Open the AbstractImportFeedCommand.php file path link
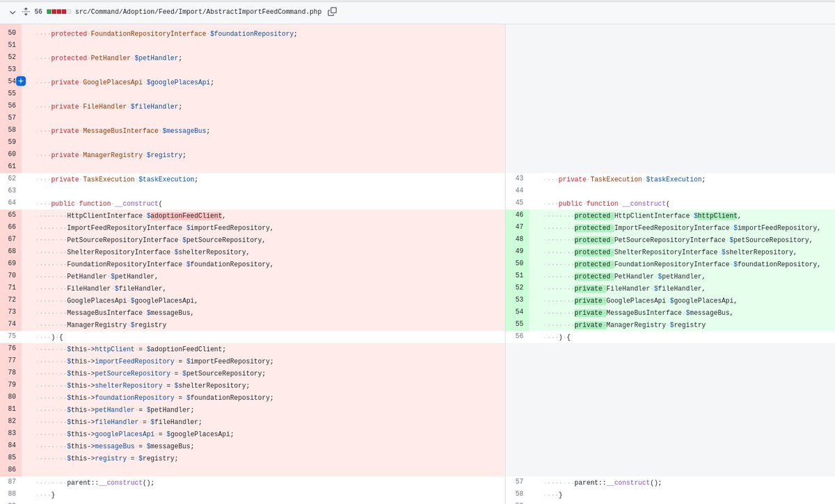This screenshot has width=835, height=504. pos(198,12)
